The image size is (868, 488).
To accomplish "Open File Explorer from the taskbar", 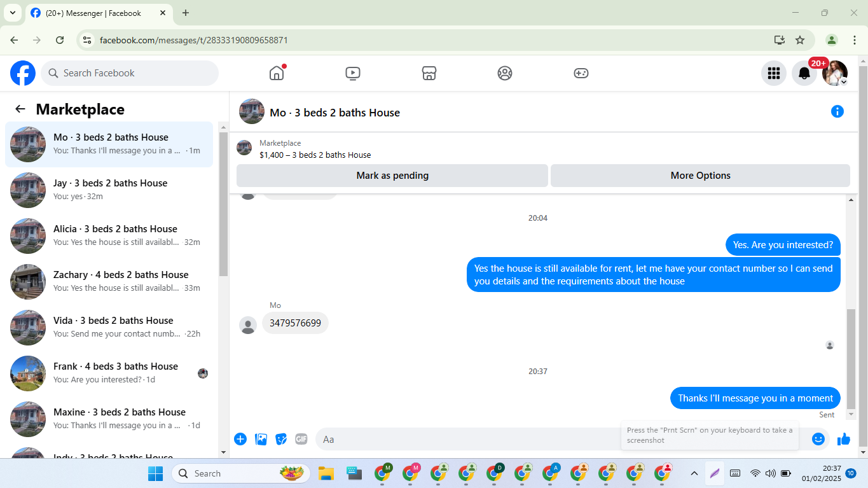I will [x=326, y=473].
